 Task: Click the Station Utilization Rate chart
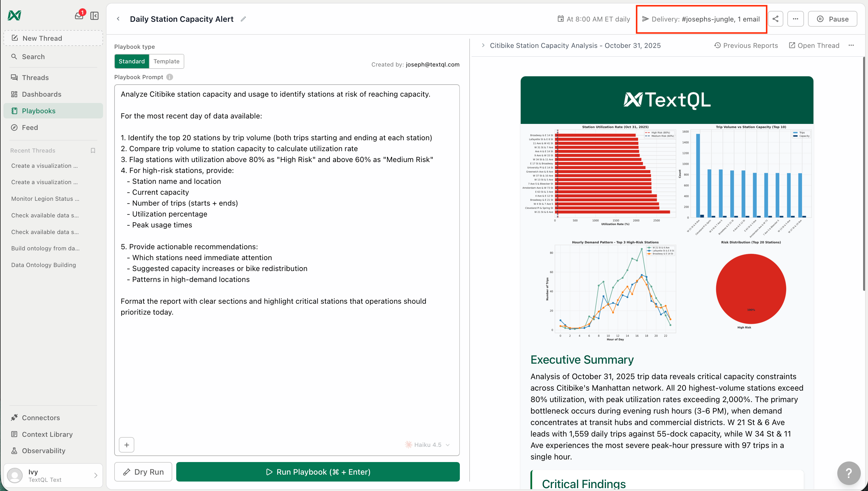(x=600, y=175)
